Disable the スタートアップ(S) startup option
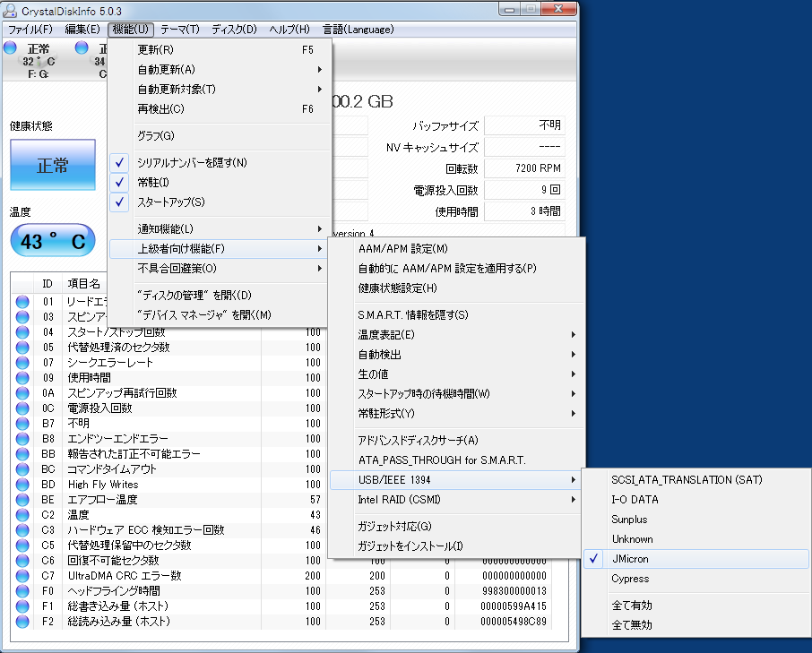 170,202
